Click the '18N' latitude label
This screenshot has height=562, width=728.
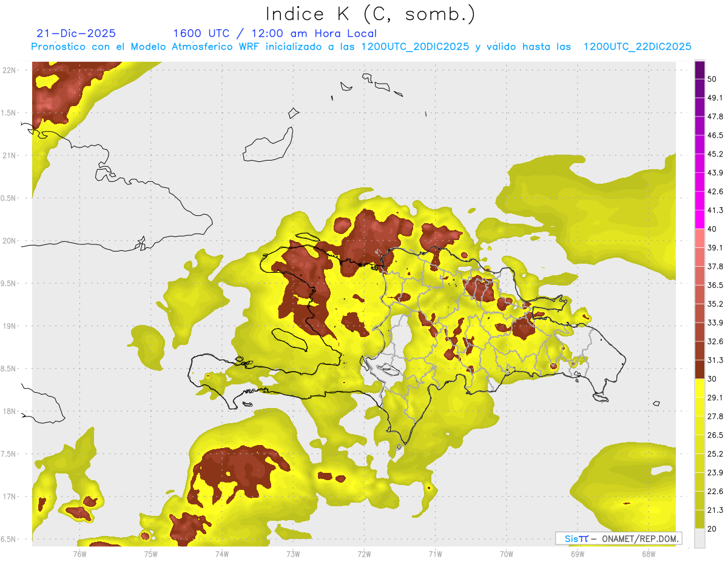pos(9,411)
